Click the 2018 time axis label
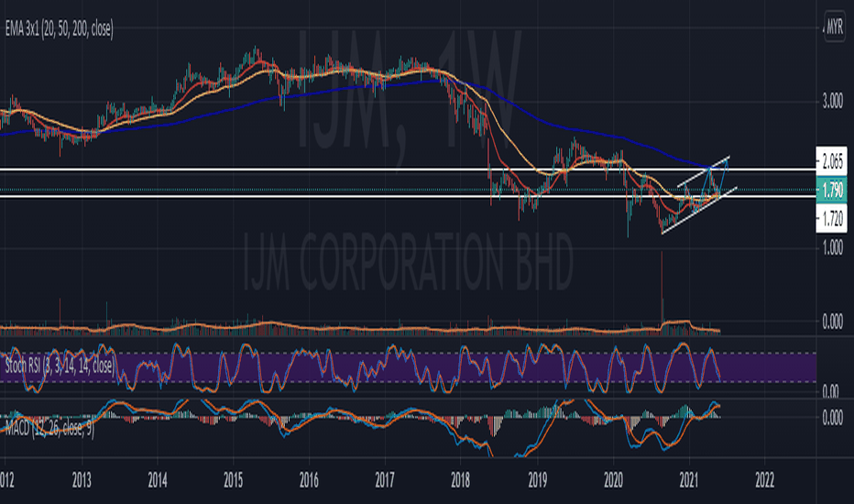 tap(461, 480)
